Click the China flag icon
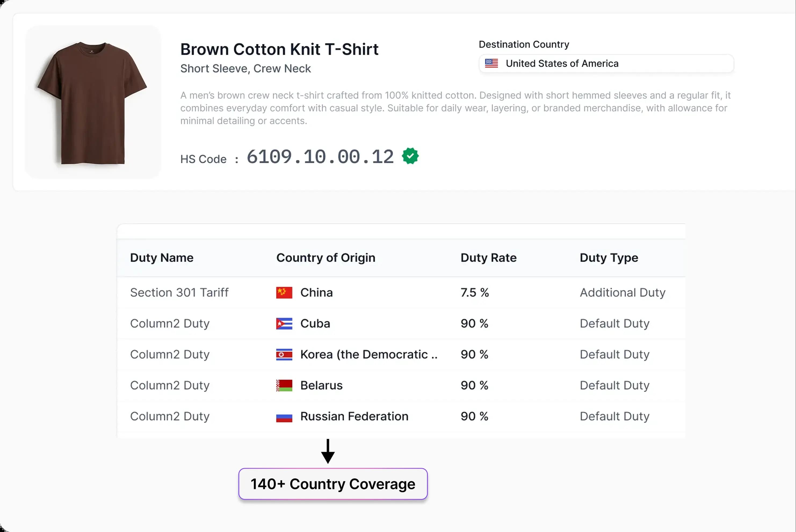Viewport: 796px width, 532px height. point(284,292)
